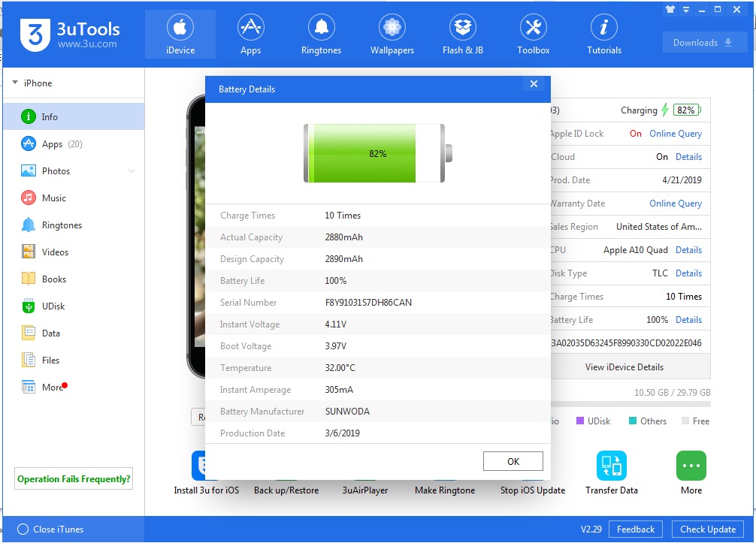This screenshot has width=756, height=543.
Task: Click the Transfer Data icon
Action: click(x=611, y=466)
